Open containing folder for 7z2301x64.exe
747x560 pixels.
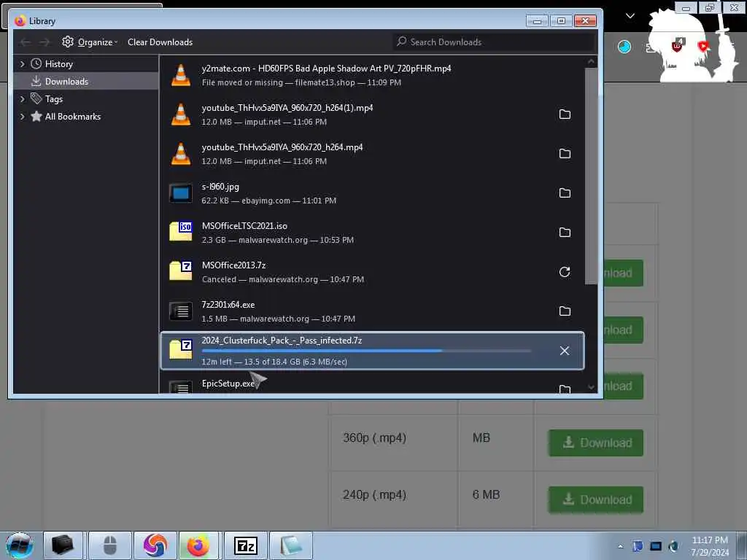pyautogui.click(x=565, y=311)
